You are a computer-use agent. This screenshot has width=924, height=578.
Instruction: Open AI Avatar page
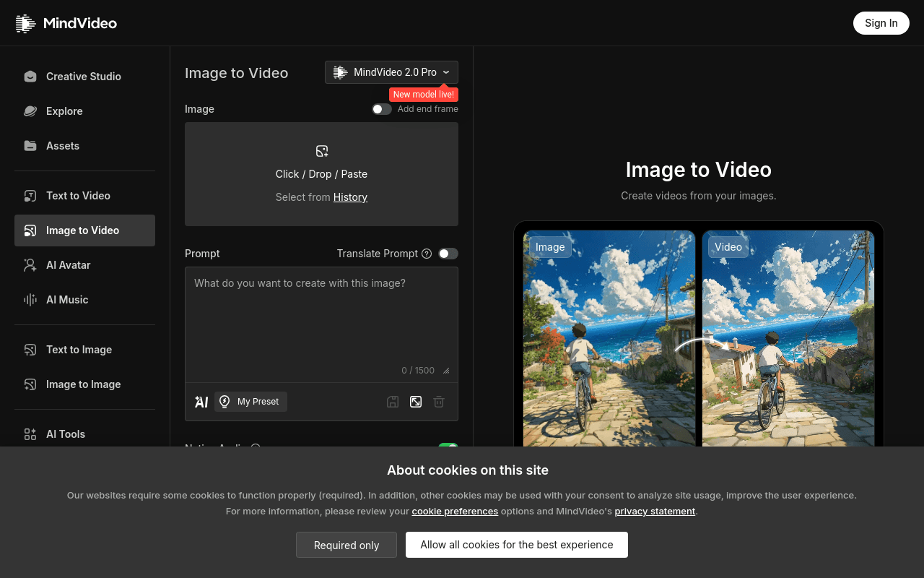[84, 265]
